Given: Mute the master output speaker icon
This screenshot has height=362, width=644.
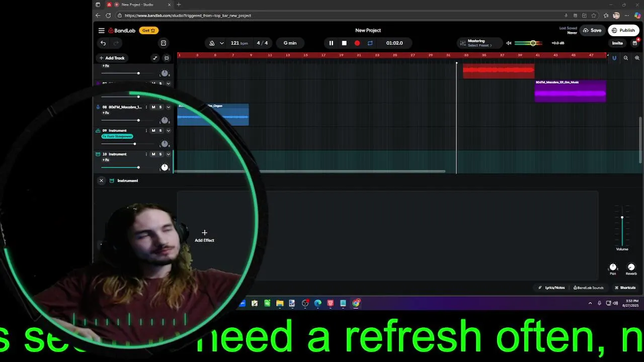Looking at the screenshot, I should coord(509,43).
